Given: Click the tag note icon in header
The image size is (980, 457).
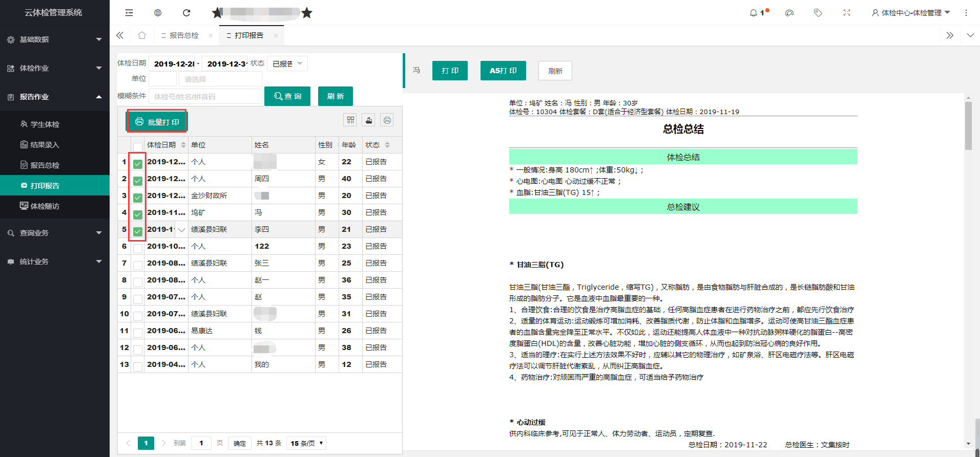Looking at the screenshot, I should (x=818, y=13).
